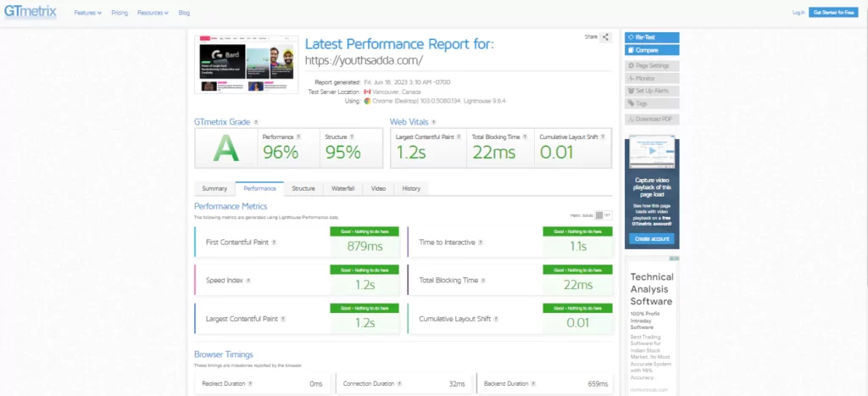Click help icon next to GTmetrix Grade
Image resolution: width=868 pixels, height=396 pixels.
click(256, 122)
